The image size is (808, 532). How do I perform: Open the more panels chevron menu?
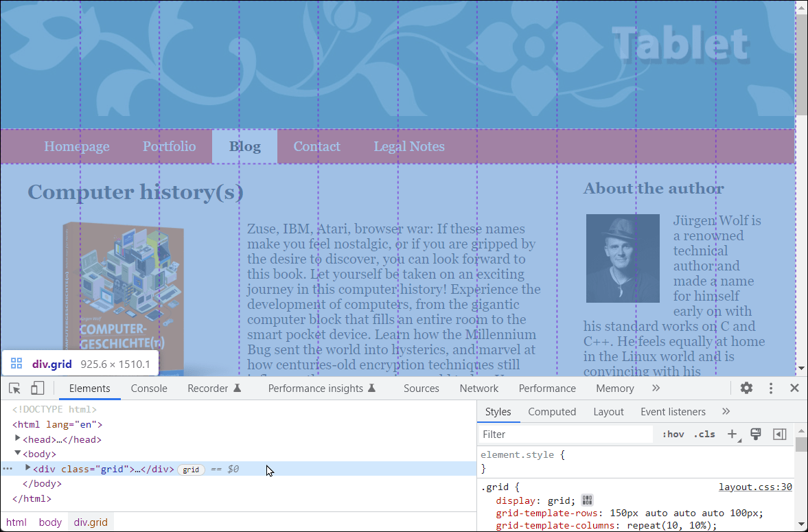pyautogui.click(x=656, y=388)
